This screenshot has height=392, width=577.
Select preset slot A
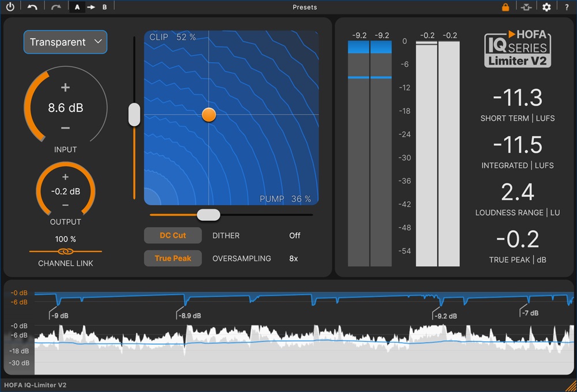(77, 7)
